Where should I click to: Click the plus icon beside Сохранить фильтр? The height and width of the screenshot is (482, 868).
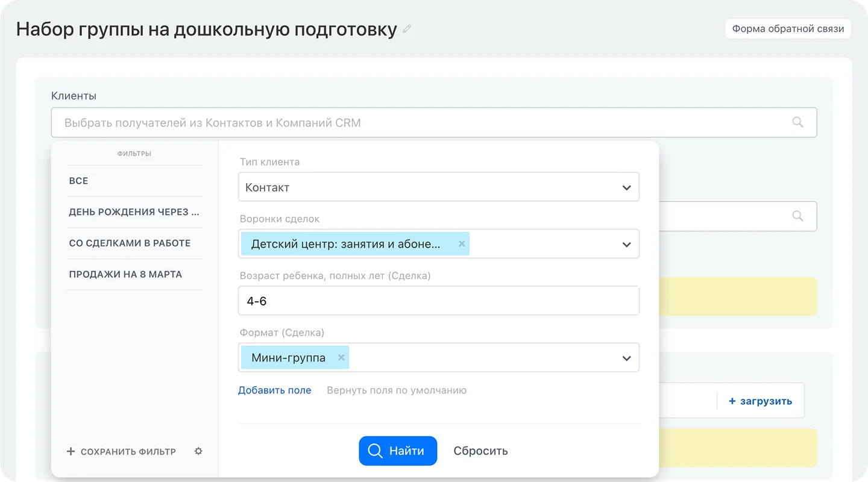71,451
